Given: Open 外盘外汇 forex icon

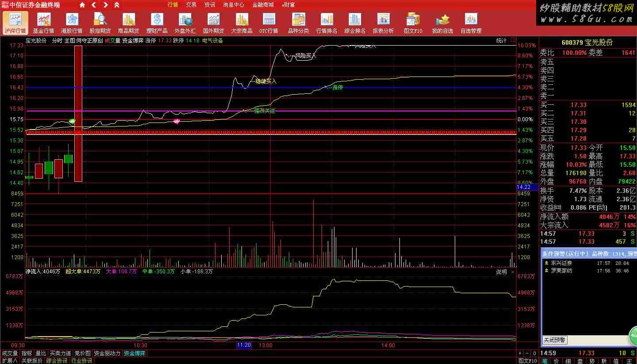Looking at the screenshot, I should [185, 23].
